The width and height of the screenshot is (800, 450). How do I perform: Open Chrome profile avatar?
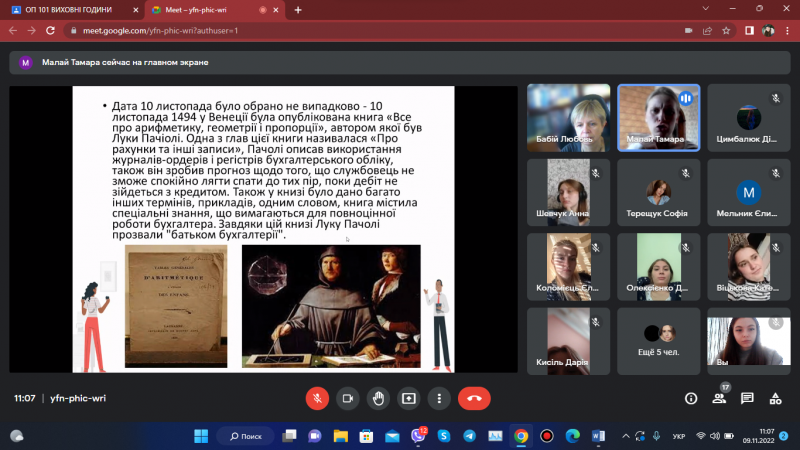click(x=768, y=31)
